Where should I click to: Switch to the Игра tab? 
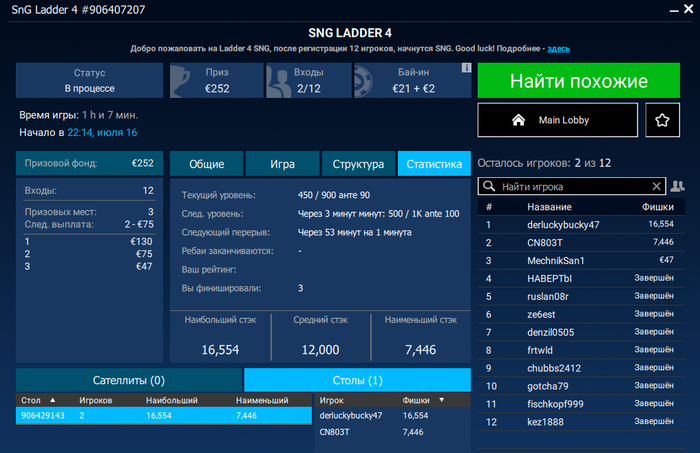pyautogui.click(x=282, y=164)
